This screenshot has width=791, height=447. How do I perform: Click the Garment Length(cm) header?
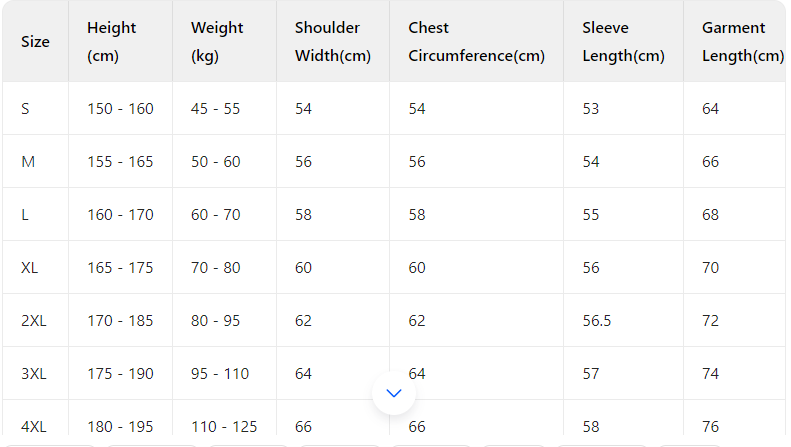(x=742, y=42)
